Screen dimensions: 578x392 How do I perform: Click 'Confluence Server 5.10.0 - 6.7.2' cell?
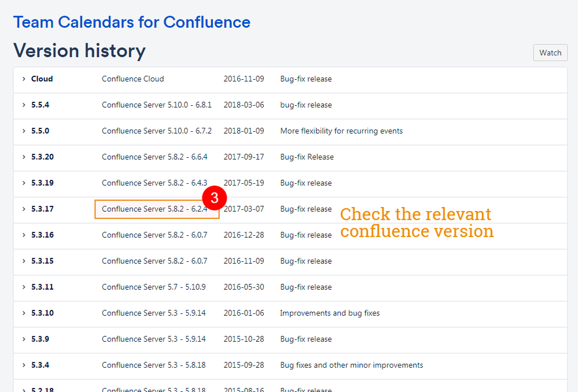pos(157,131)
